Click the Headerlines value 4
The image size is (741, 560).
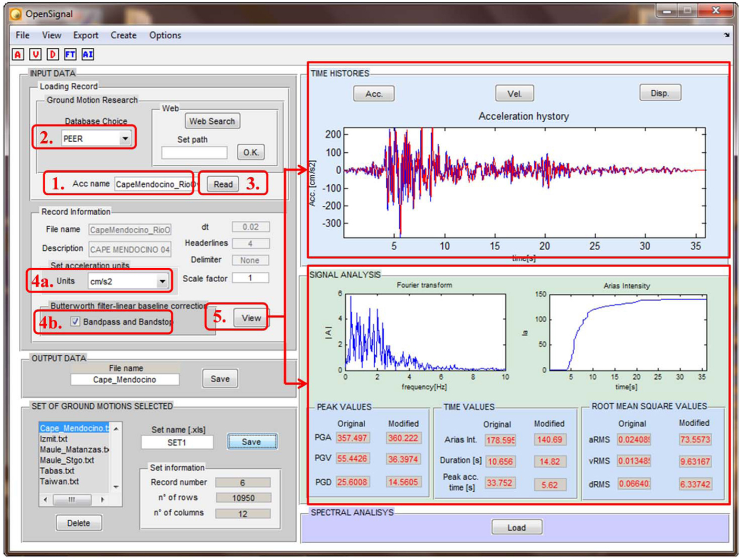pos(250,244)
